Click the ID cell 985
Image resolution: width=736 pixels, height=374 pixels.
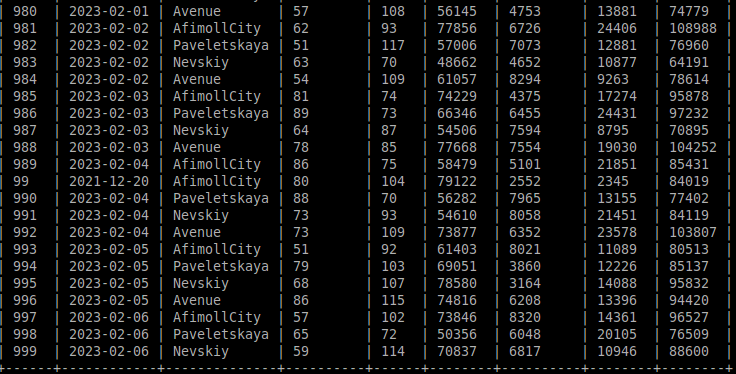[25, 96]
